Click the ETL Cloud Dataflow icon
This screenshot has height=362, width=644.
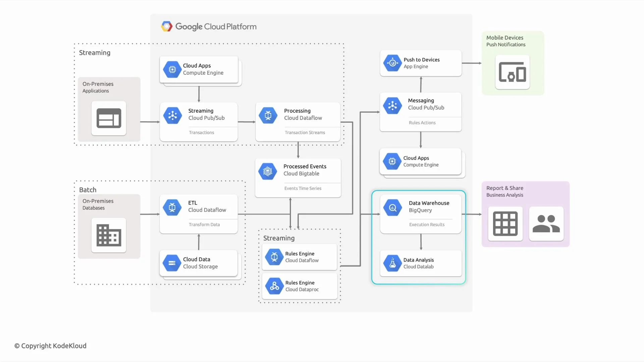point(172,207)
